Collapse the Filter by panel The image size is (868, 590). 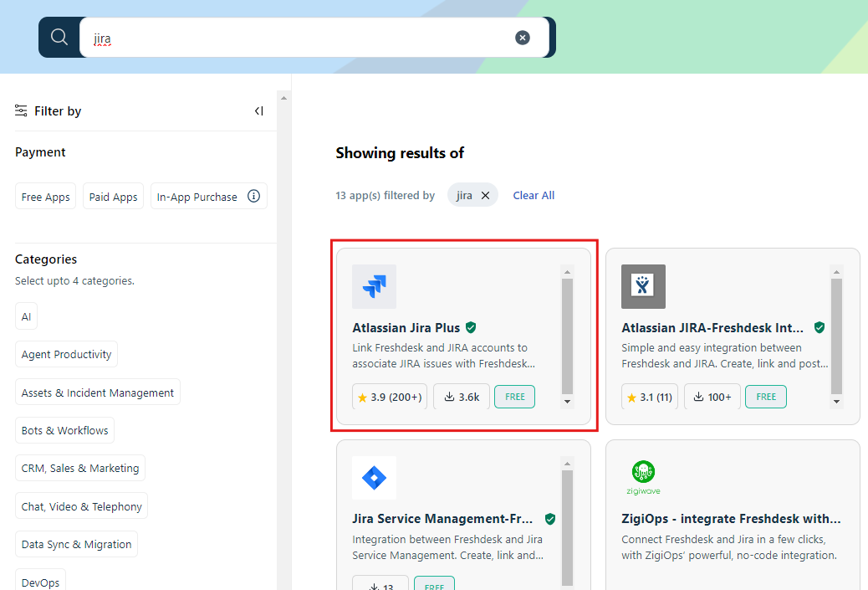click(258, 110)
